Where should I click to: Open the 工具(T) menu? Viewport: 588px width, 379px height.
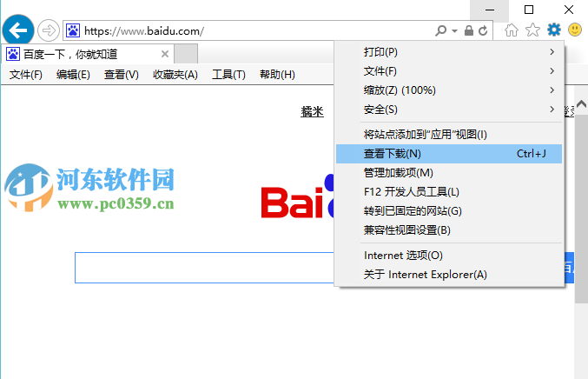tap(228, 75)
